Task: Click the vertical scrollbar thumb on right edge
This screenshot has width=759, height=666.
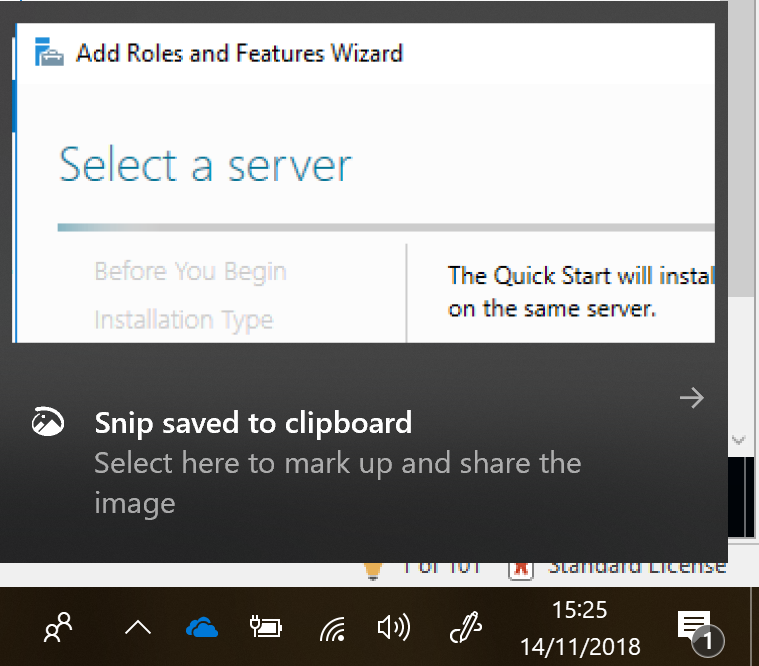Action: 741,150
